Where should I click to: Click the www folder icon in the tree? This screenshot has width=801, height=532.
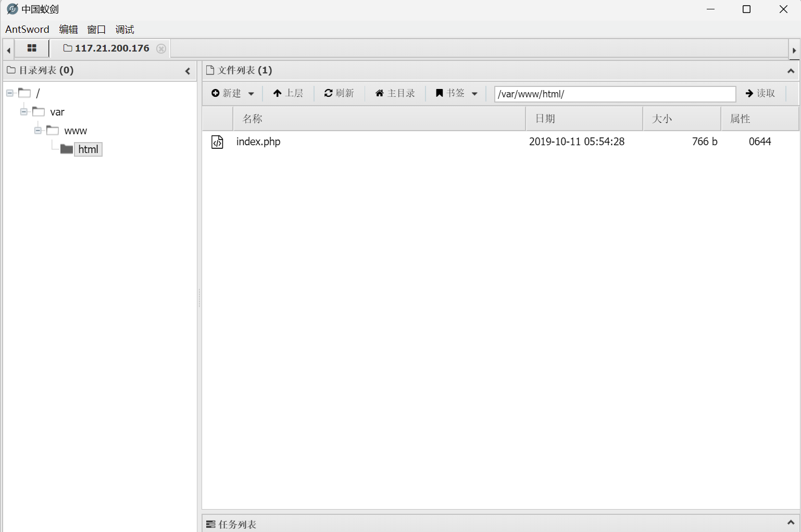(52, 130)
